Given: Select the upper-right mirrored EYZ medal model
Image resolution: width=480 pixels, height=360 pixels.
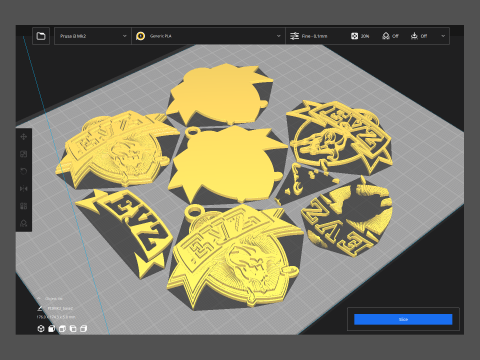Looking at the screenshot, I should tap(340, 137).
